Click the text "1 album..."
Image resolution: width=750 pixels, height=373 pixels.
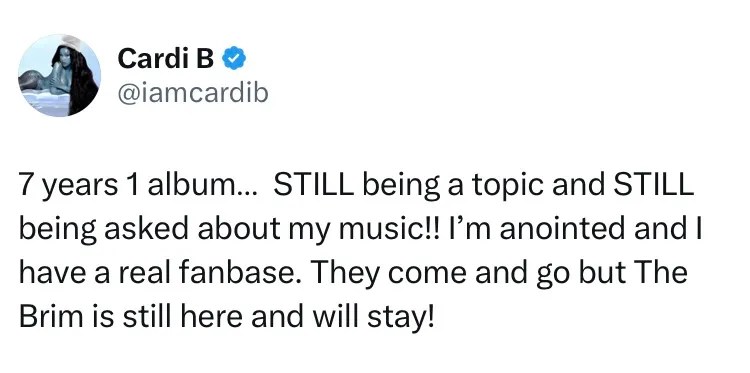[191, 186]
